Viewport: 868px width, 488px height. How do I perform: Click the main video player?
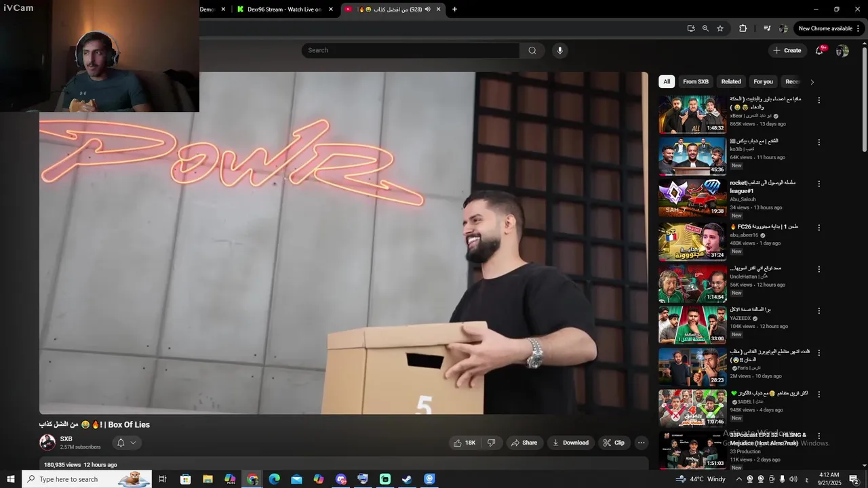pos(344,243)
